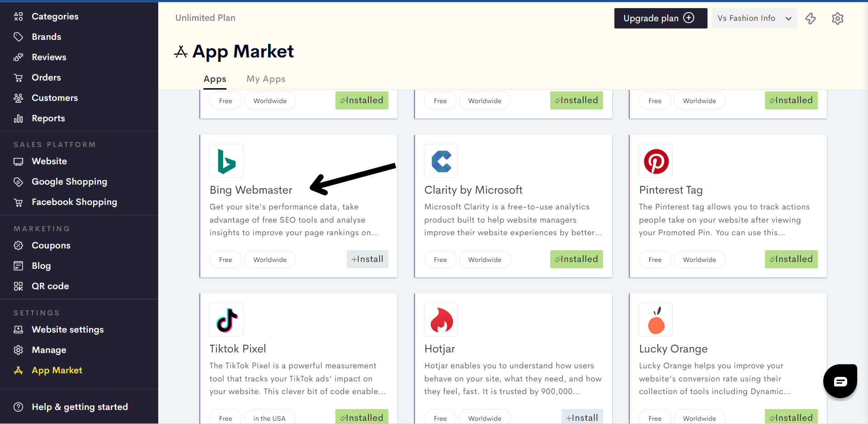Click the Worldwide tag on Clarity card
This screenshot has height=424, width=868.
point(485,260)
